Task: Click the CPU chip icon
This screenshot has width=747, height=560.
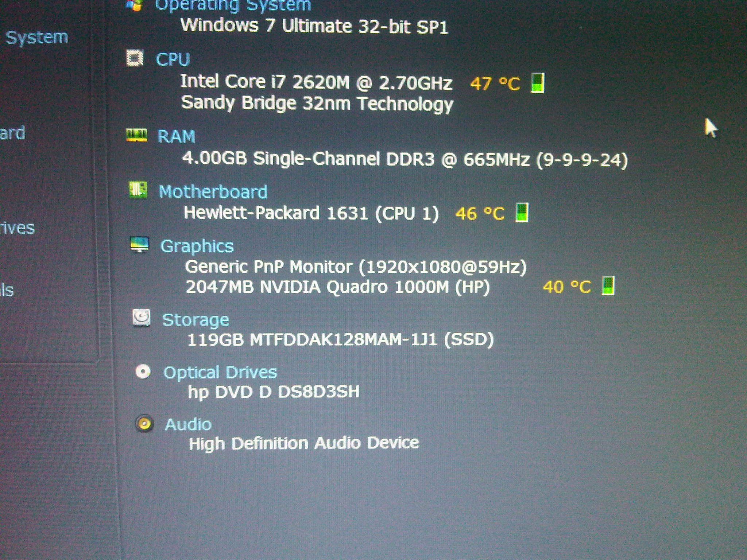Action: coord(135,58)
